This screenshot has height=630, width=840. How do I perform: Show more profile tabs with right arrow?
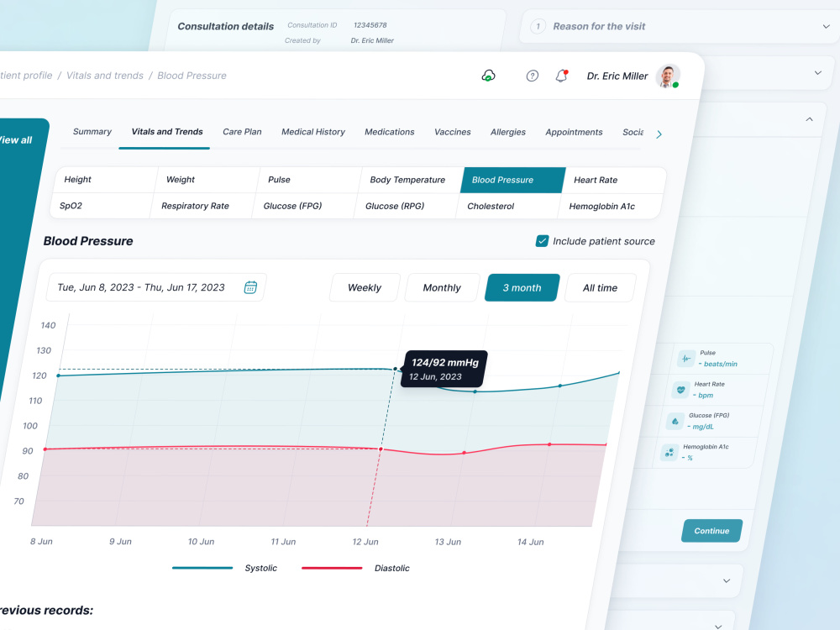click(x=659, y=134)
